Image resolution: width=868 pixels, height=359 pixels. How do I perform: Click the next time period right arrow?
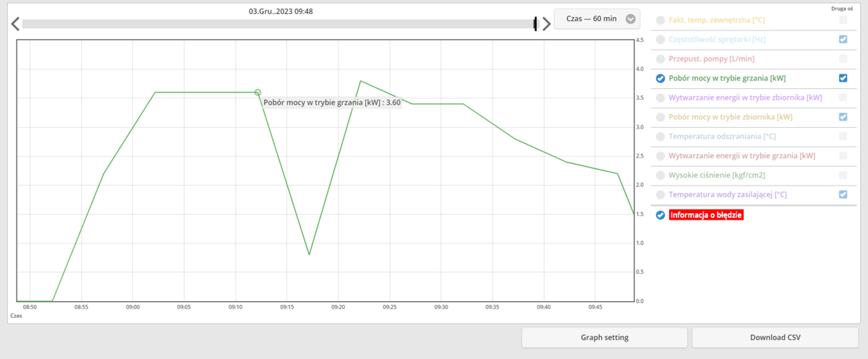click(x=547, y=24)
